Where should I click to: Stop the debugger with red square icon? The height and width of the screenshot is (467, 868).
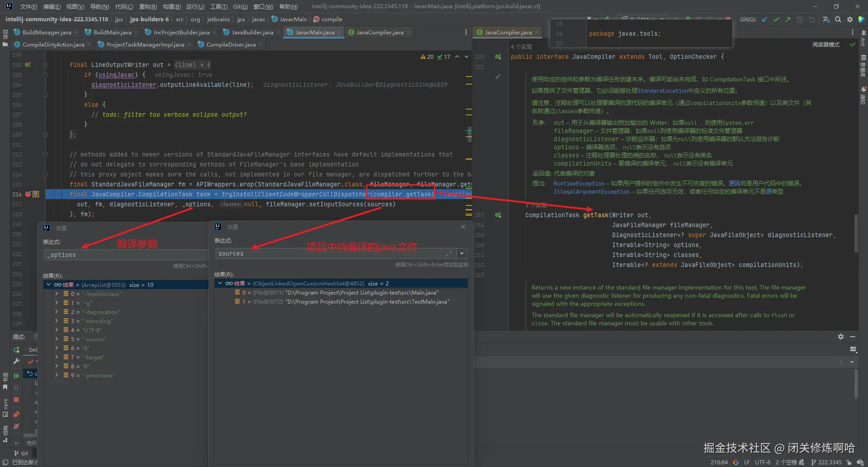tap(16, 400)
